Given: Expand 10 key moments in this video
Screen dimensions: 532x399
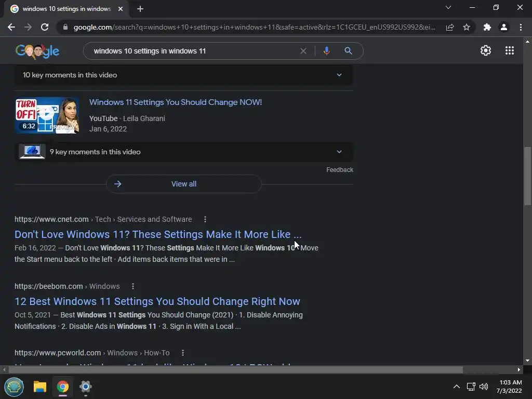Looking at the screenshot, I should coord(183,75).
